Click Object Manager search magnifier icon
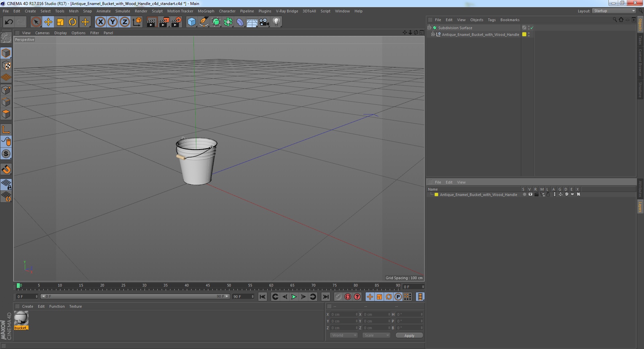This screenshot has height=349, width=644. pyautogui.click(x=614, y=20)
